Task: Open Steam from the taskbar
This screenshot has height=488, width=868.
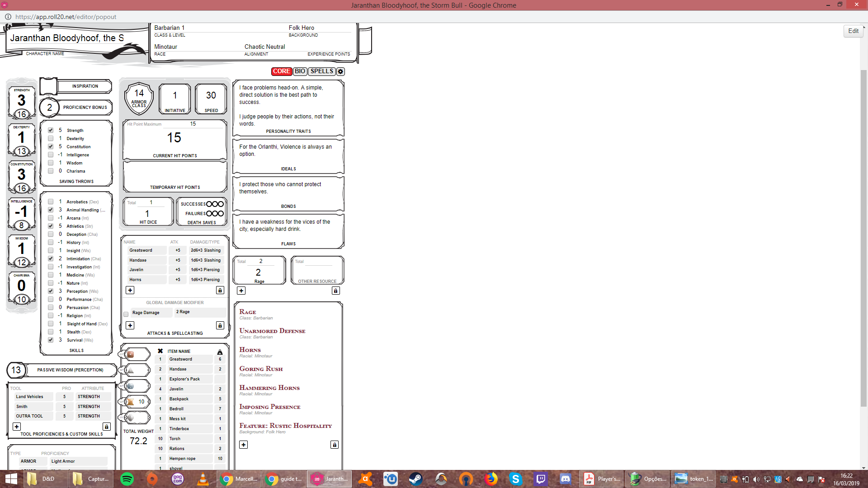Action: pos(416,479)
